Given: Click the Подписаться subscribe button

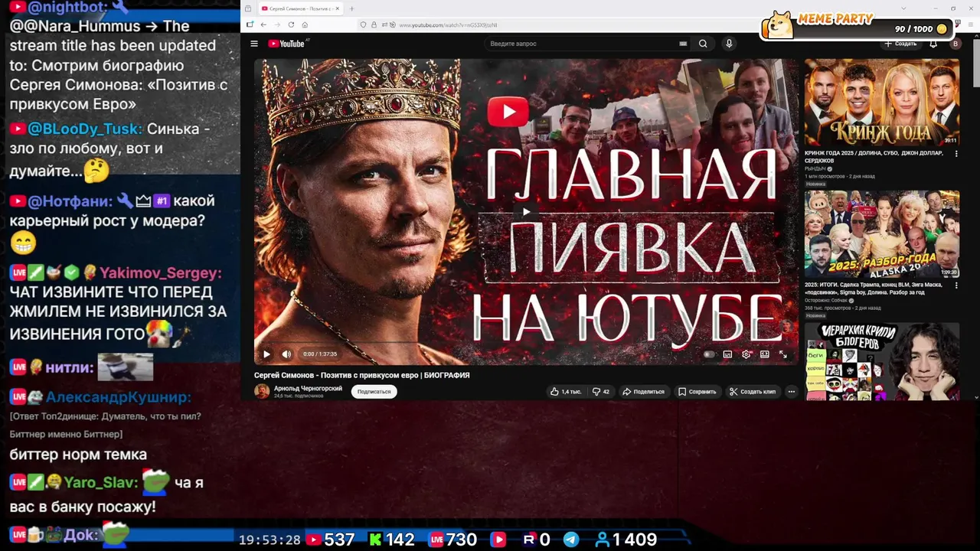Looking at the screenshot, I should (374, 392).
